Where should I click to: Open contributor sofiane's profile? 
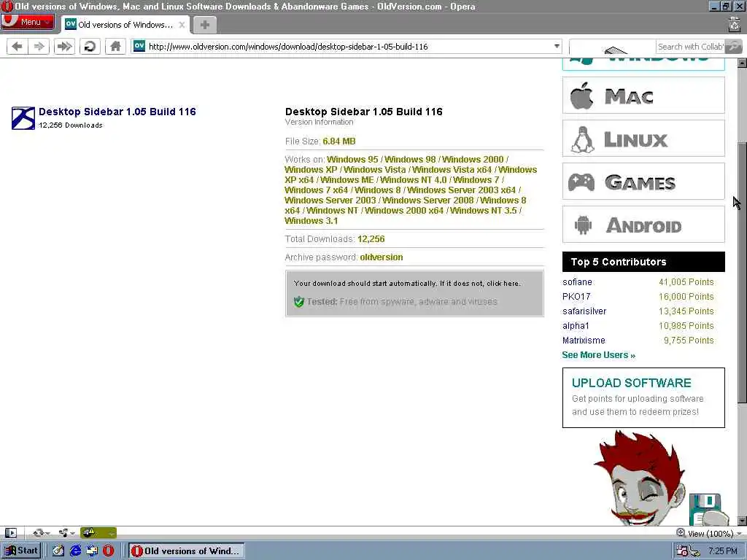coord(577,282)
